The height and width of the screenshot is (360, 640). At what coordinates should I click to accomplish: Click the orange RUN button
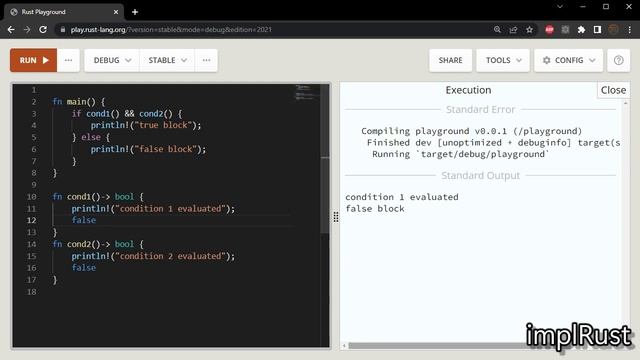[x=33, y=60]
